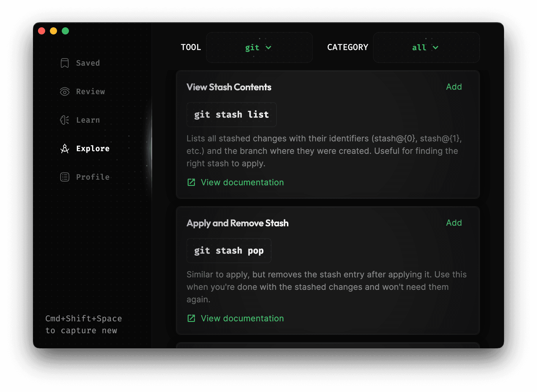Viewport: 537px width, 392px height.
Task: Click the chevron next to git
Action: [268, 48]
